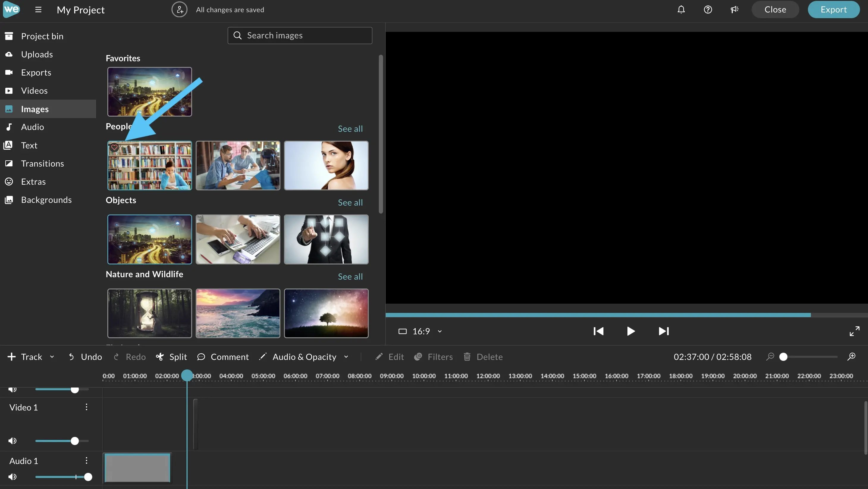Unfavorite the library image thumbnail
The width and height of the screenshot is (868, 489).
[114, 147]
